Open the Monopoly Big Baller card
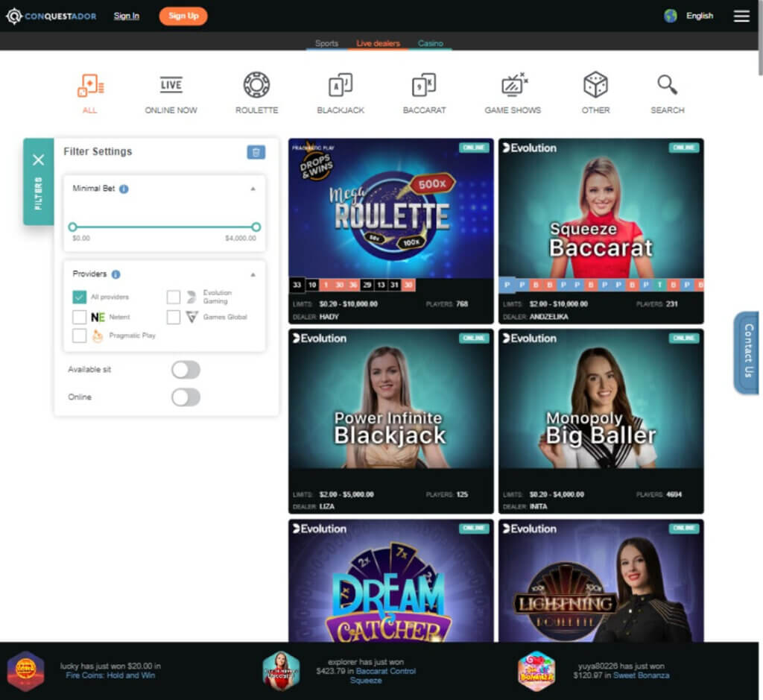Screen dimensions: 763x700 [601, 421]
